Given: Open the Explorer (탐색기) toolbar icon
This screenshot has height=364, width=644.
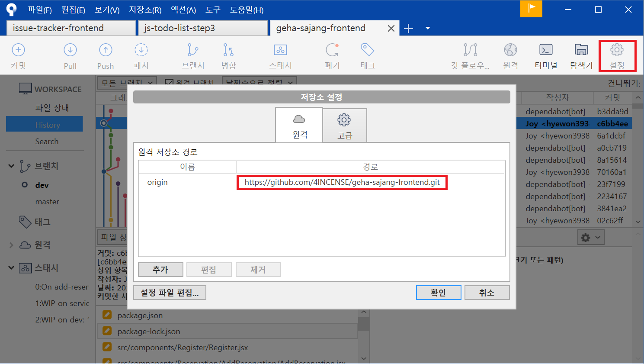Looking at the screenshot, I should click(581, 50).
